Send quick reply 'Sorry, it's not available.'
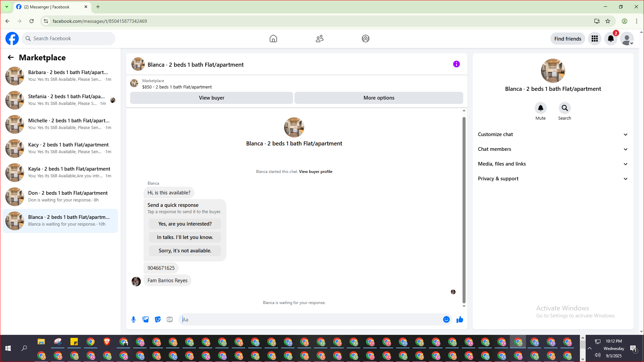The height and width of the screenshot is (362, 644). [x=185, y=251]
